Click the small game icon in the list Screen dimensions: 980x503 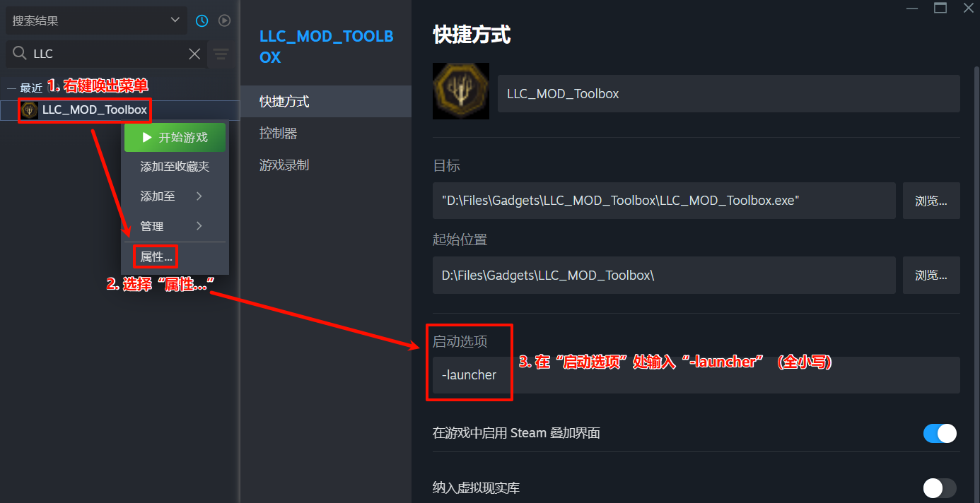[30, 110]
